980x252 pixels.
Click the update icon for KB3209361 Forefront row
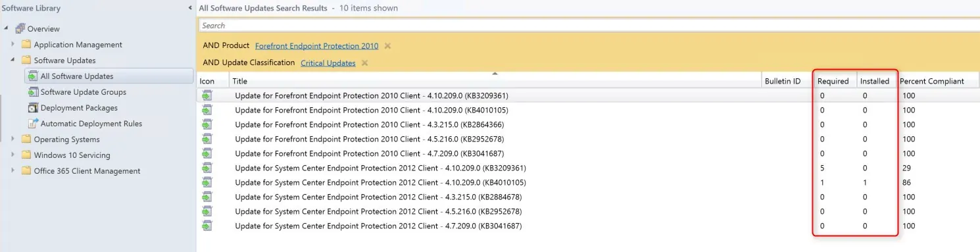pos(207,95)
